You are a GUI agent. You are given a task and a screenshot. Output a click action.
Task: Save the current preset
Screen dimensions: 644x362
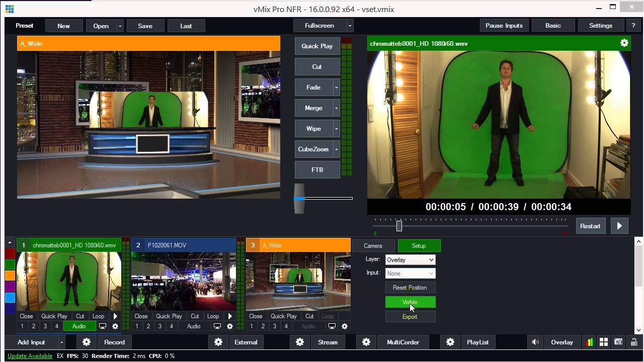[145, 26]
